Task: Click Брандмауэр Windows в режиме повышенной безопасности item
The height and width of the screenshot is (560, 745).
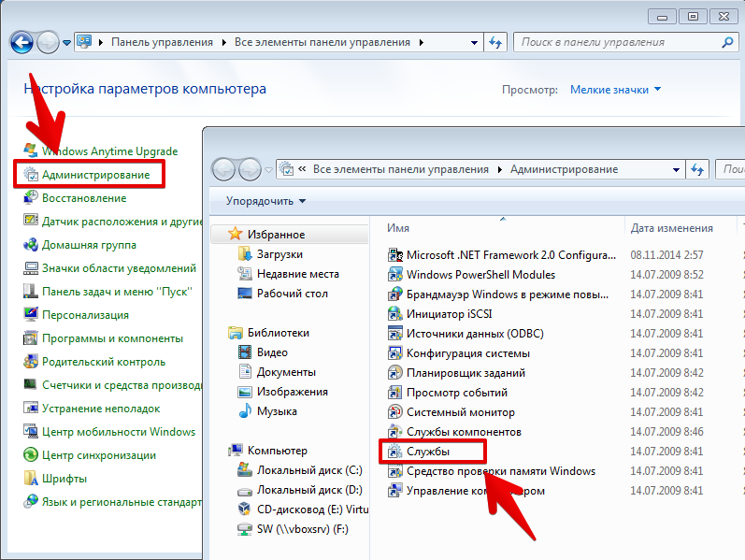Action: tap(507, 294)
